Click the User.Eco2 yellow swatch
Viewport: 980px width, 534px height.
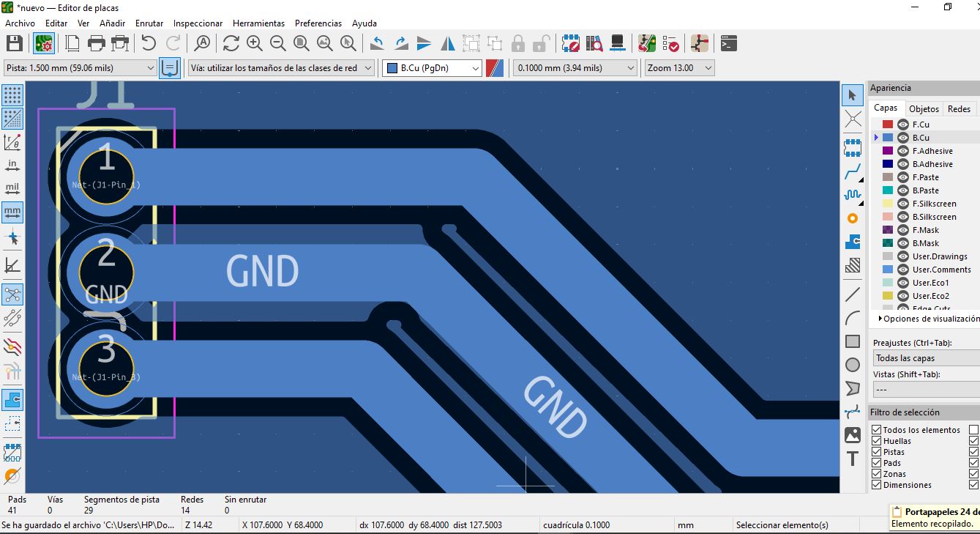(x=888, y=296)
